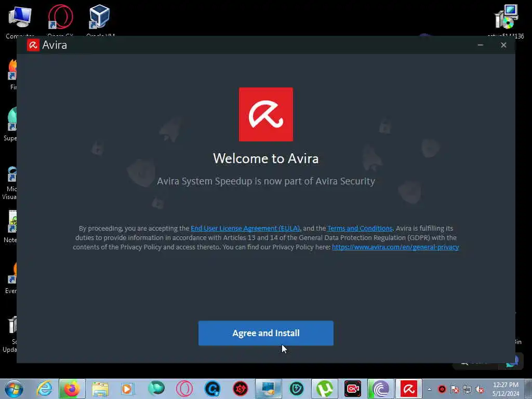Open uTorrent from the taskbar
The width and height of the screenshot is (532, 399).
(x=325, y=389)
